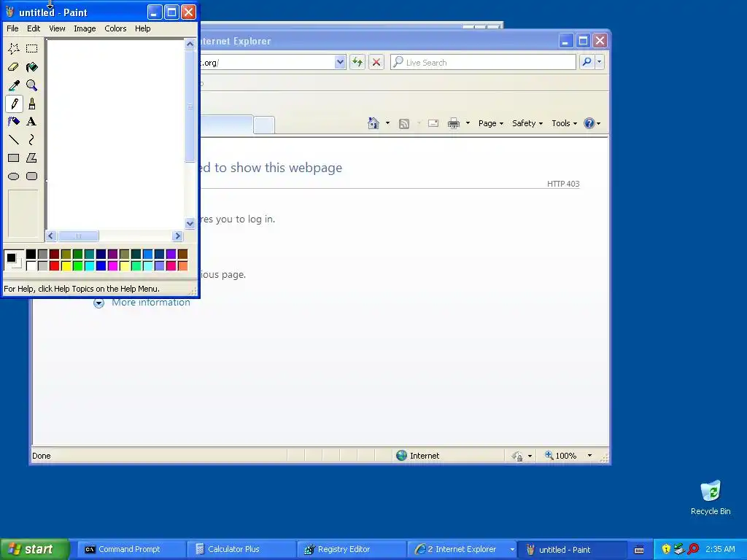Switch to Registry Editor in the taskbar

[351, 550]
